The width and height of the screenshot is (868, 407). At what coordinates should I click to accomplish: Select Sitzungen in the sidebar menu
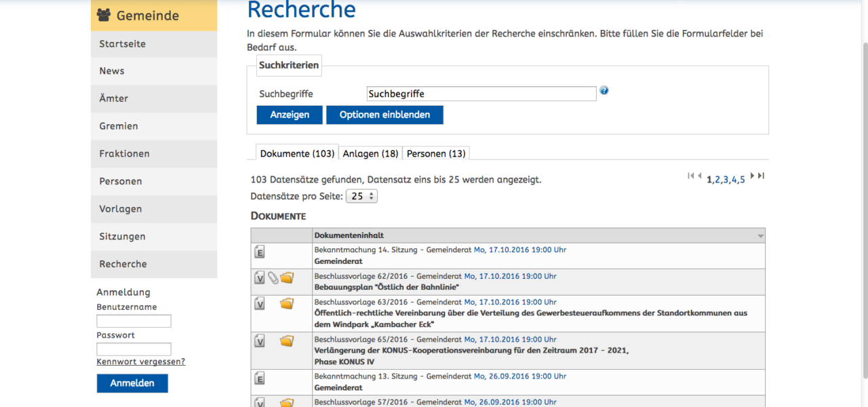click(124, 236)
